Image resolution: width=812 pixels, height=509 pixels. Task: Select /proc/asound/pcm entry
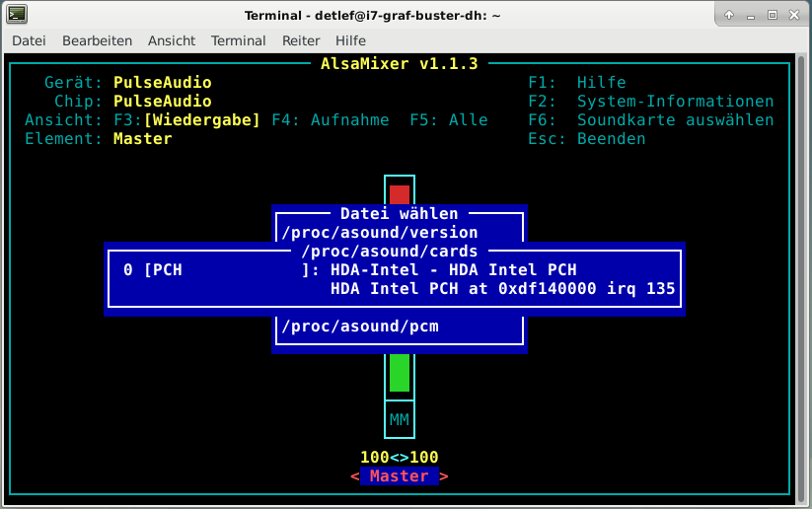(360, 327)
